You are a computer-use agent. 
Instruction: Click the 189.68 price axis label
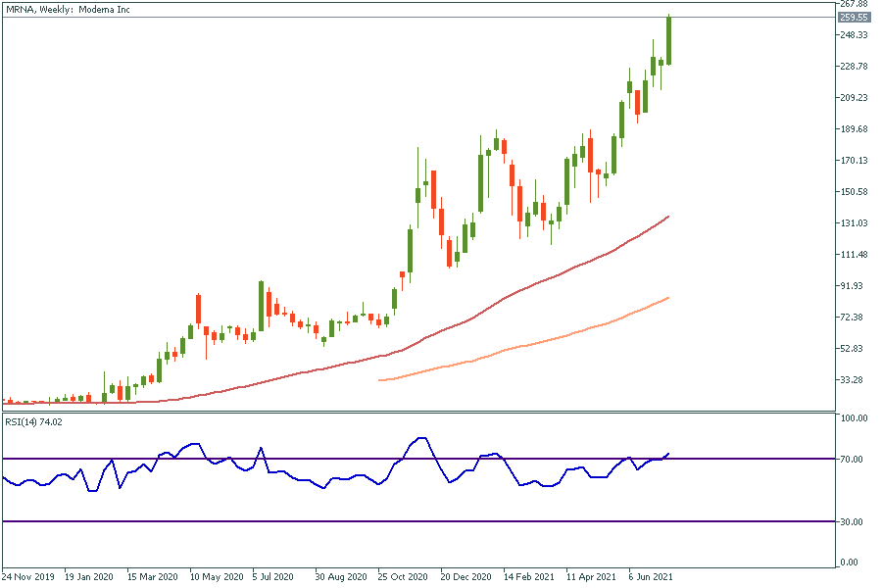pos(856,129)
